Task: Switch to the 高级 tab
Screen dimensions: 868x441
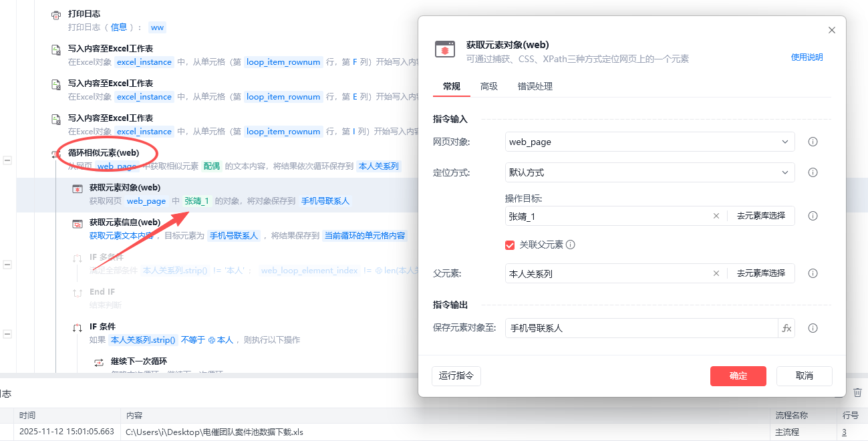Action: 489,86
